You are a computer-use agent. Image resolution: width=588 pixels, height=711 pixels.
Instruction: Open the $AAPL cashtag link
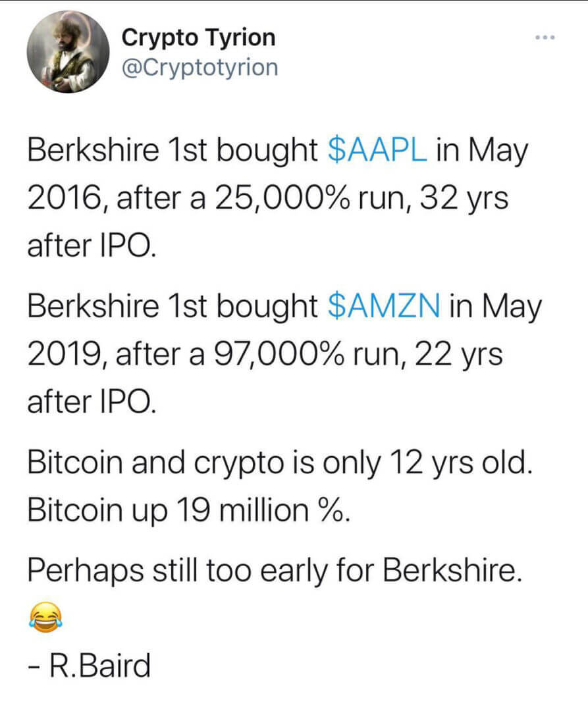[x=378, y=151]
